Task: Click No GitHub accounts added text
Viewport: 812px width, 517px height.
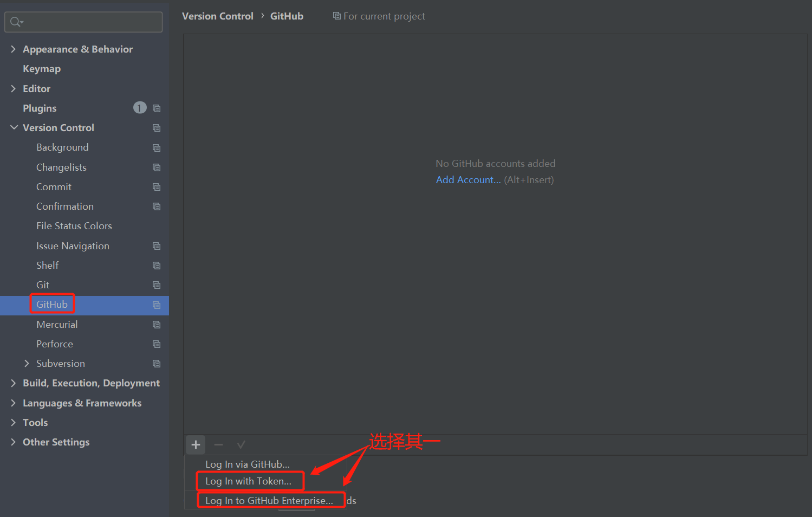Action: click(496, 164)
